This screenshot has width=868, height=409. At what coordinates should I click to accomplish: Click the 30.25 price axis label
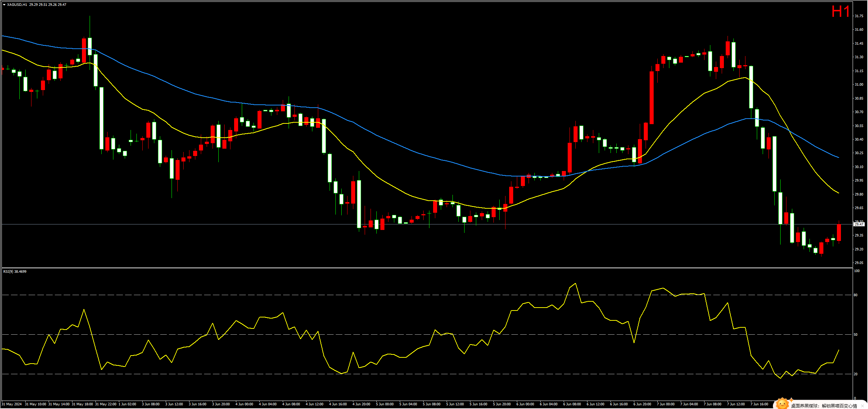[x=859, y=153]
